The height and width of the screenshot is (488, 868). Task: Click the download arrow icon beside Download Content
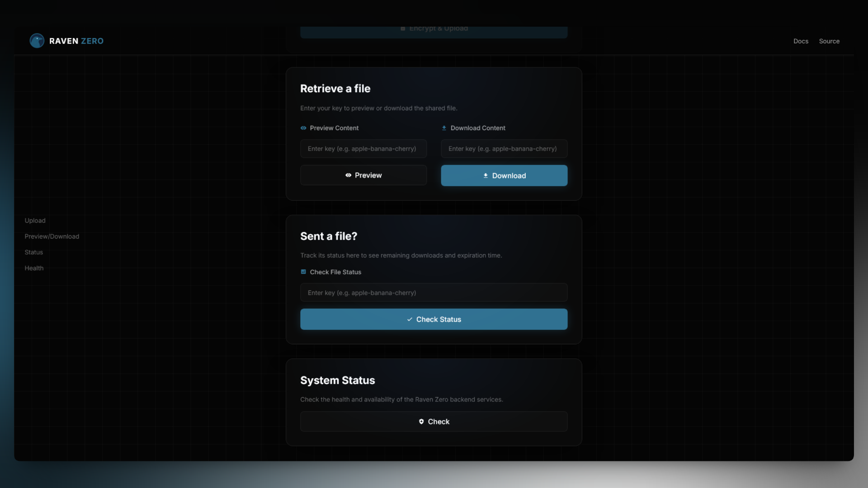(444, 128)
